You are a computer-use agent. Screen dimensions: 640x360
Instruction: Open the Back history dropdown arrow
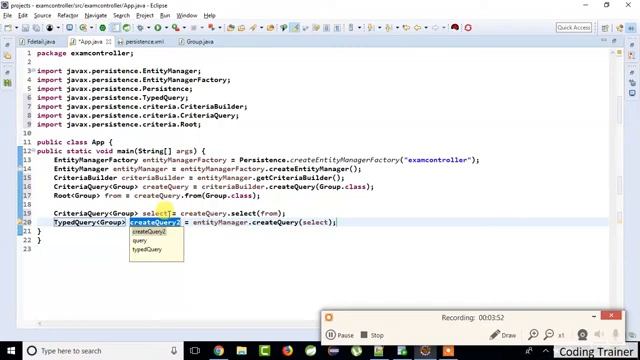coord(426,28)
